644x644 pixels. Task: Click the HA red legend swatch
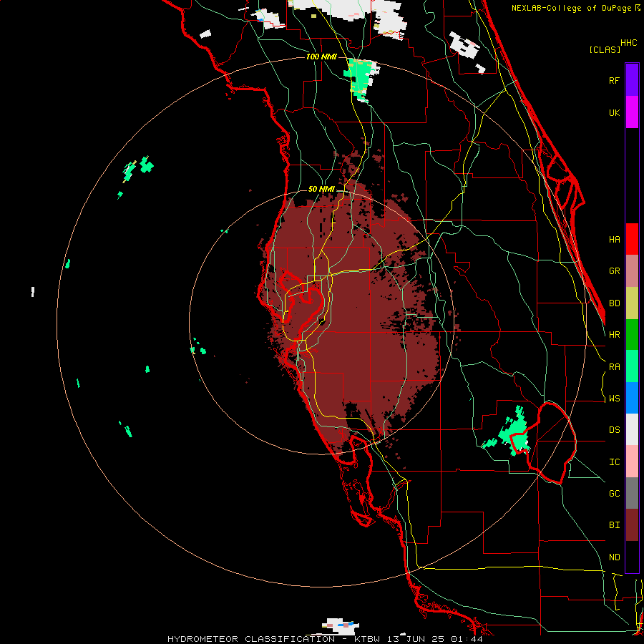pos(632,239)
